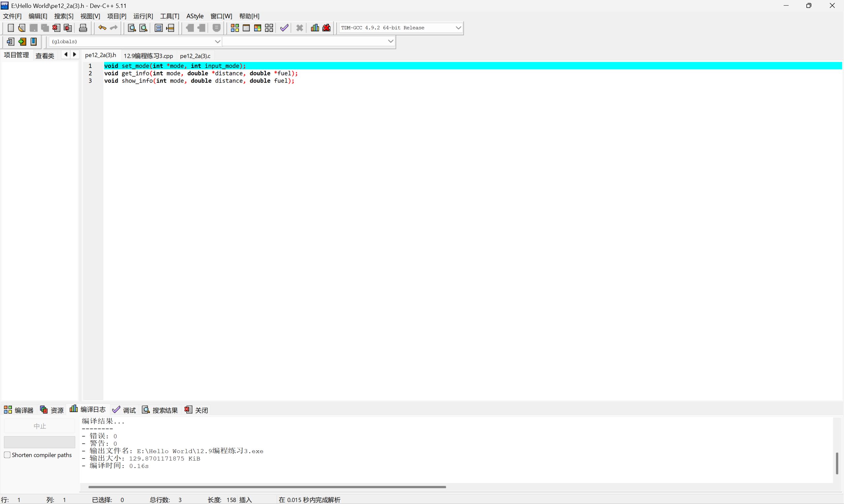Open the TDM-GCC compiler selection dropdown
844x504 pixels.
pos(458,28)
